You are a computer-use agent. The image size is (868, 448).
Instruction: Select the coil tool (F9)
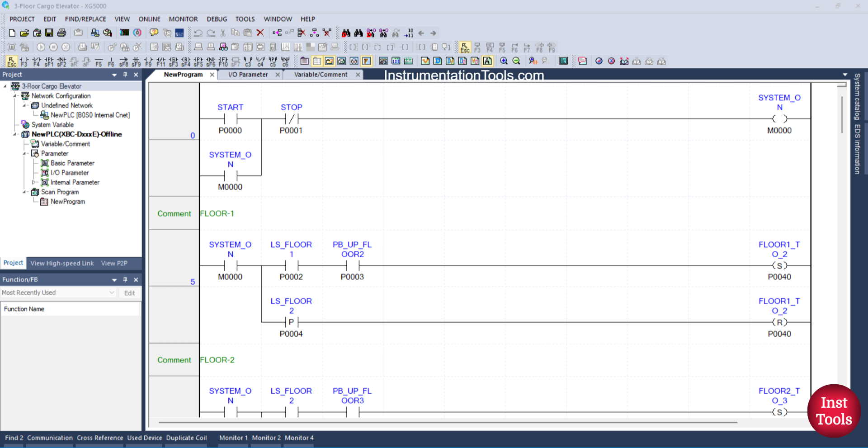coord(148,62)
